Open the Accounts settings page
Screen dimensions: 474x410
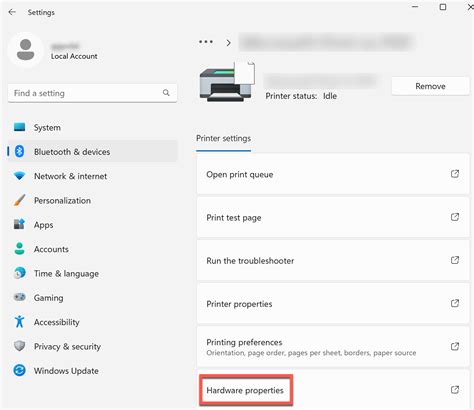[x=92, y=249]
